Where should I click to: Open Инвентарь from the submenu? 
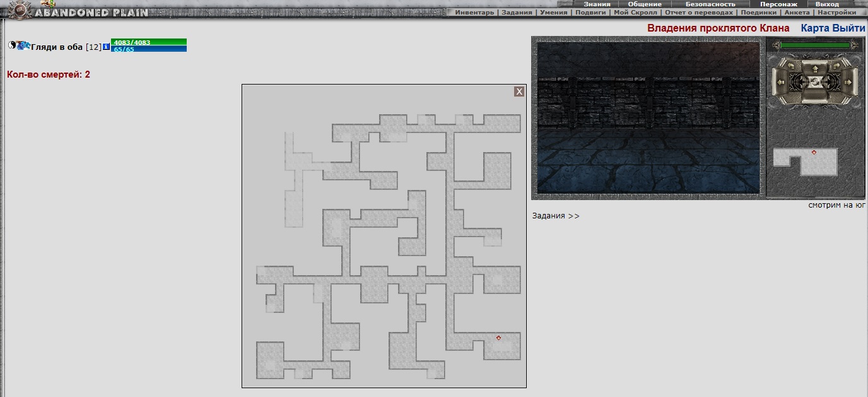point(474,12)
